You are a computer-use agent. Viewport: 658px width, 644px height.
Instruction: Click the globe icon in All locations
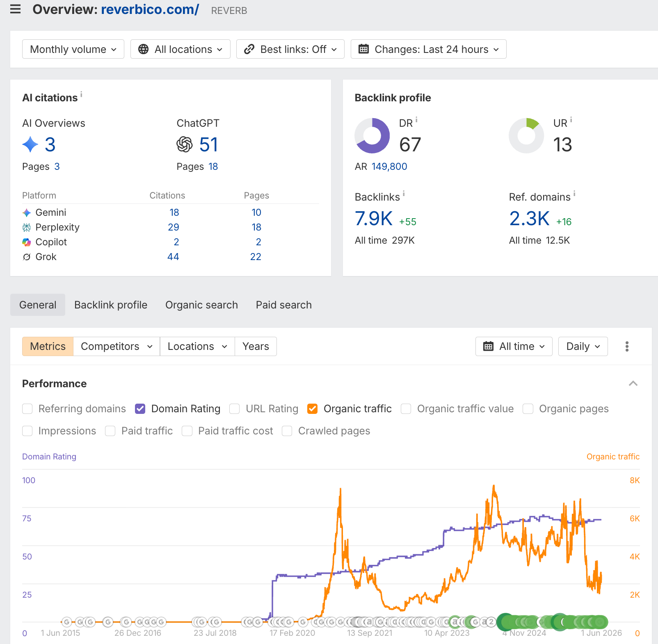pyautogui.click(x=143, y=49)
